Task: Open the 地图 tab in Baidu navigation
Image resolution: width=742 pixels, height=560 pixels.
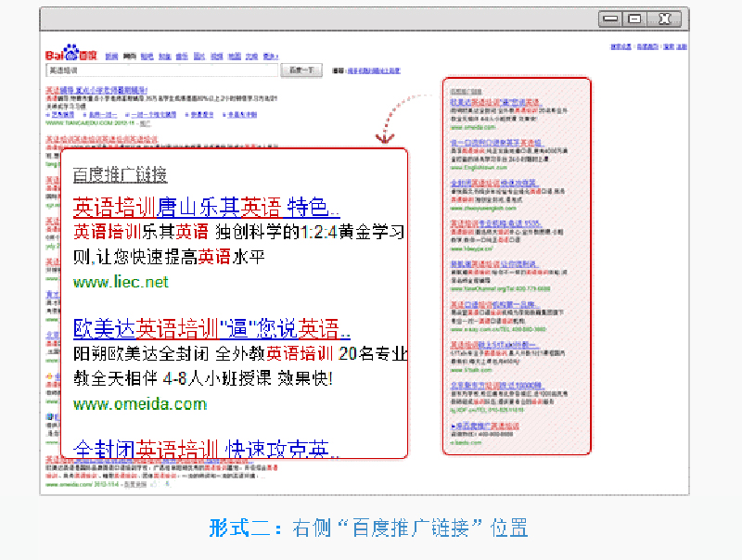Action: point(235,57)
